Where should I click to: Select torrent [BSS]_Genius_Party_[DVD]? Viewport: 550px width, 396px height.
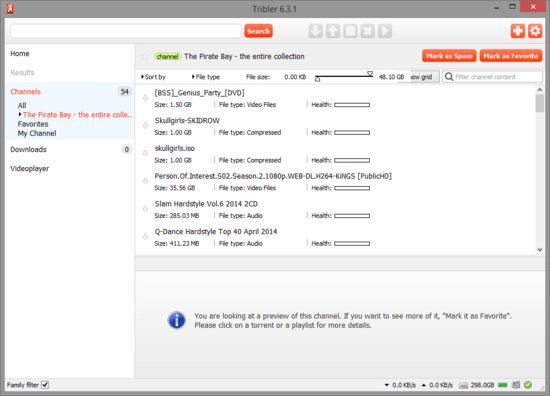tap(200, 93)
